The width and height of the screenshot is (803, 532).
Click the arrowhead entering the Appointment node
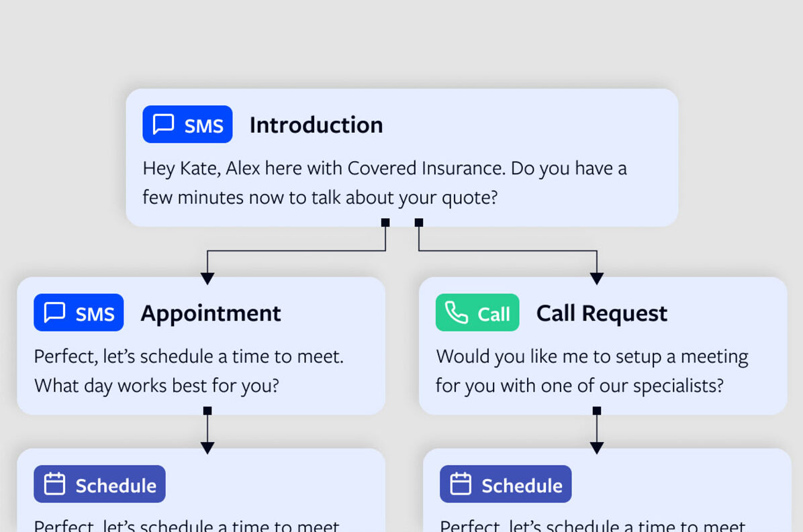tap(207, 278)
